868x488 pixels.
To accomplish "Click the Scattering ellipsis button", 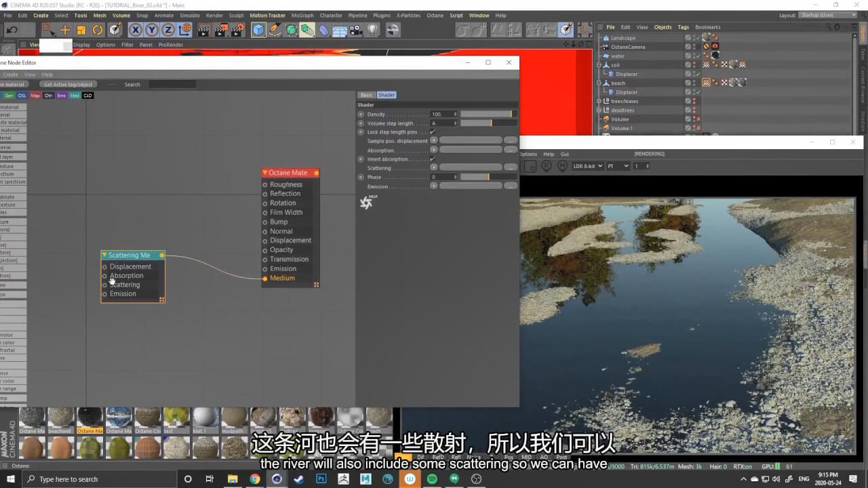I will pos(511,167).
